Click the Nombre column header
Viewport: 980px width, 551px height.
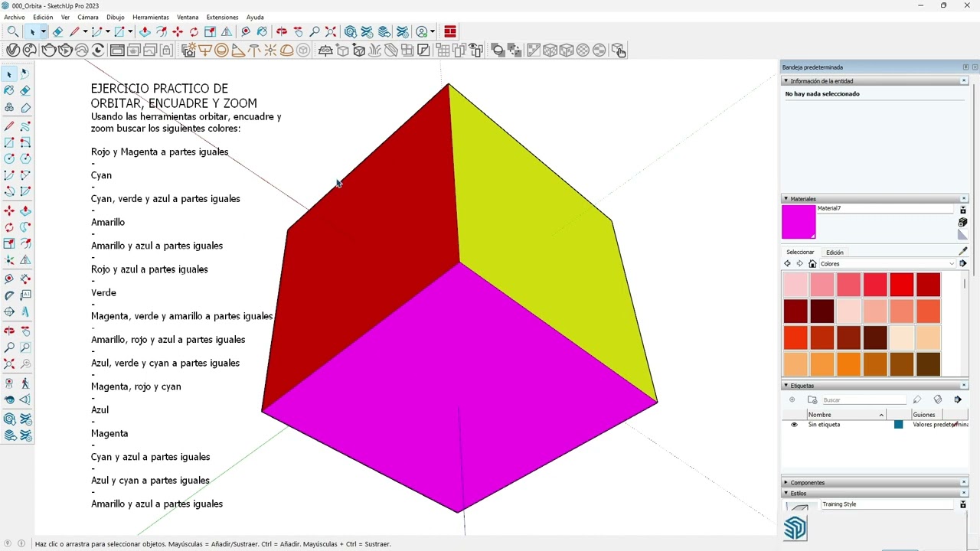tap(846, 415)
